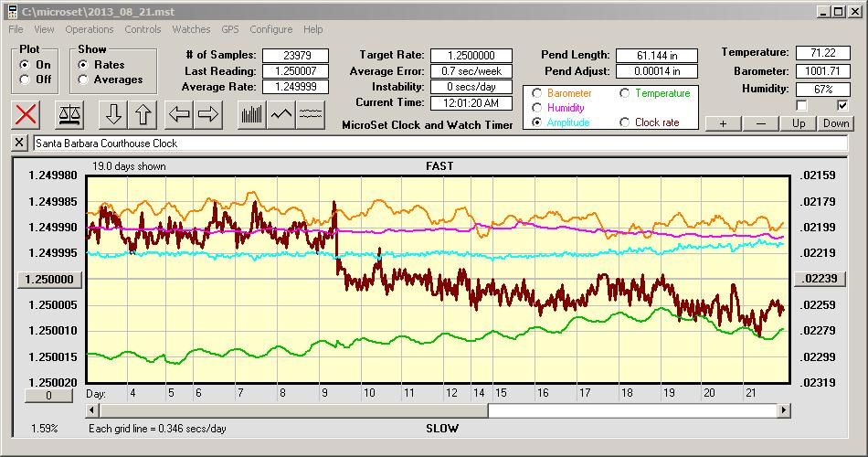Turn Plot Off
The width and height of the screenshot is (868, 457).
(x=25, y=80)
